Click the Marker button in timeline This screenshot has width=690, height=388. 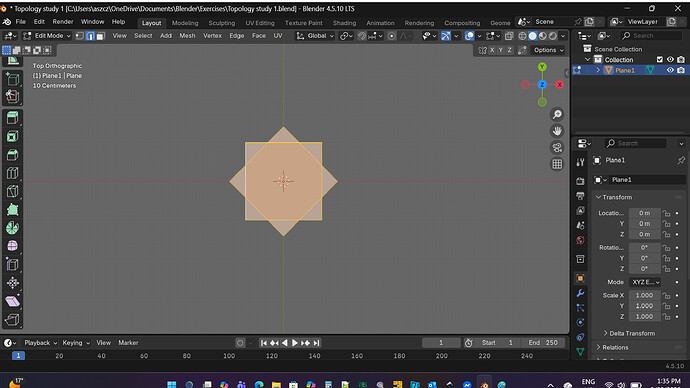point(128,343)
